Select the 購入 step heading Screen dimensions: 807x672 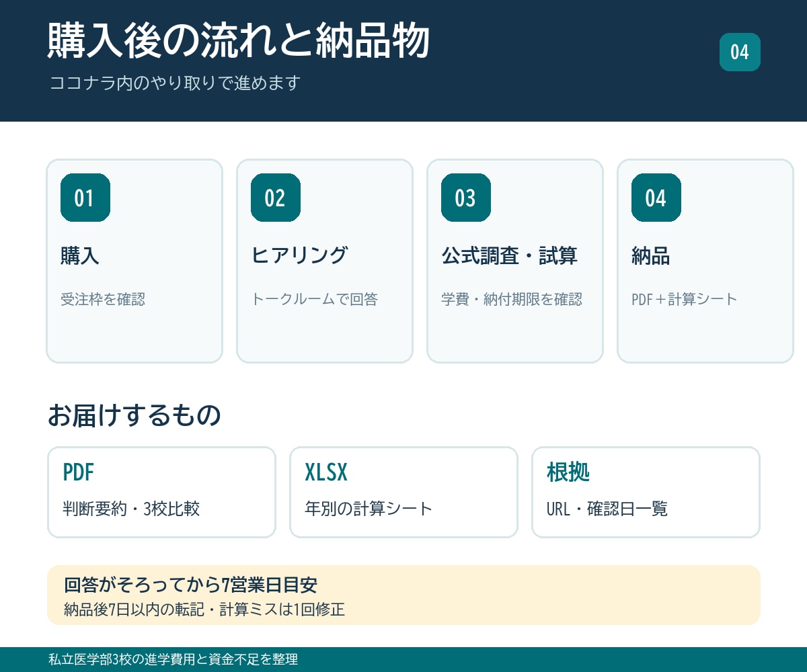[80, 256]
